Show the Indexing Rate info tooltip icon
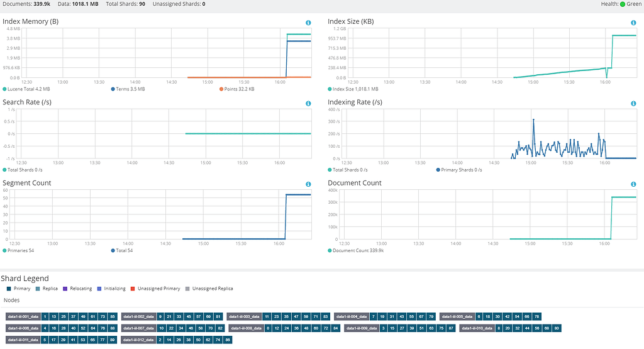The width and height of the screenshot is (644, 349). click(633, 104)
